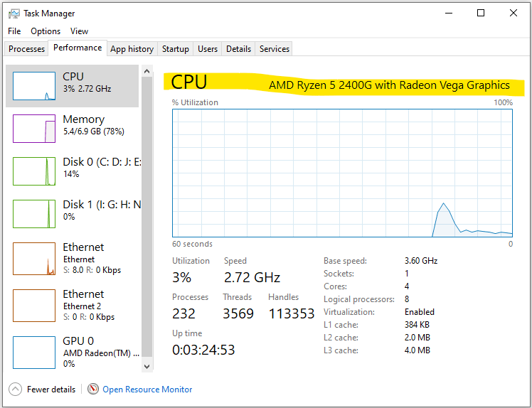Select the CPU mini graph thumbnail
532x408 pixels.
click(x=34, y=86)
